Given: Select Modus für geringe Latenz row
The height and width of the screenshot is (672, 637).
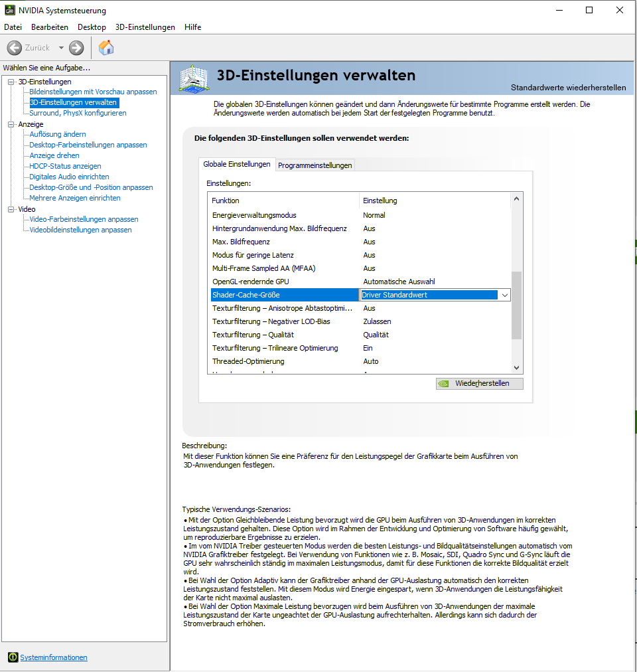Looking at the screenshot, I should pos(361,255).
